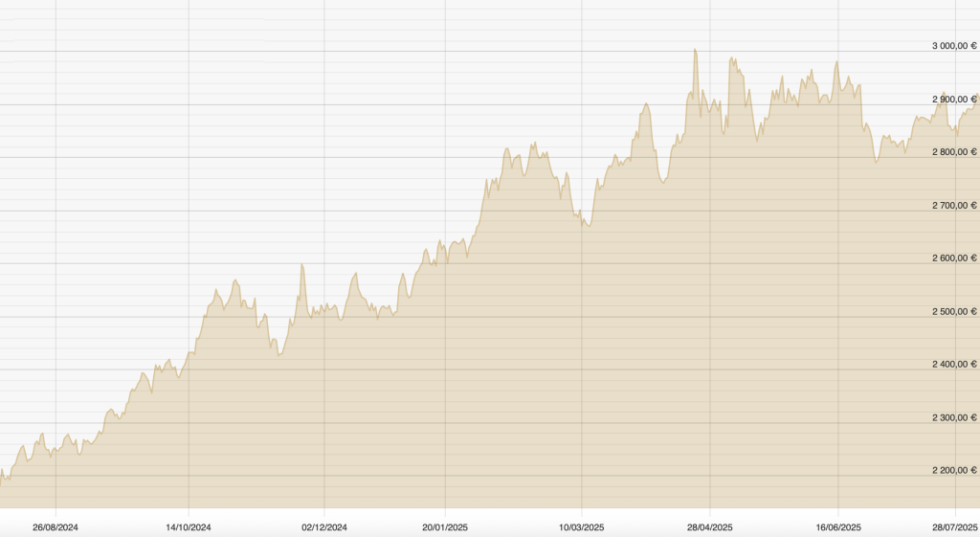This screenshot has height=537, width=980.
Task: Select the 2 900,00 € axis value
Action: 954,99
